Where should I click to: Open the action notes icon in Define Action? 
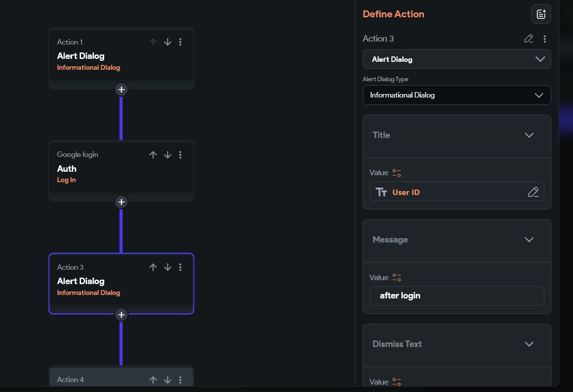pyautogui.click(x=541, y=14)
